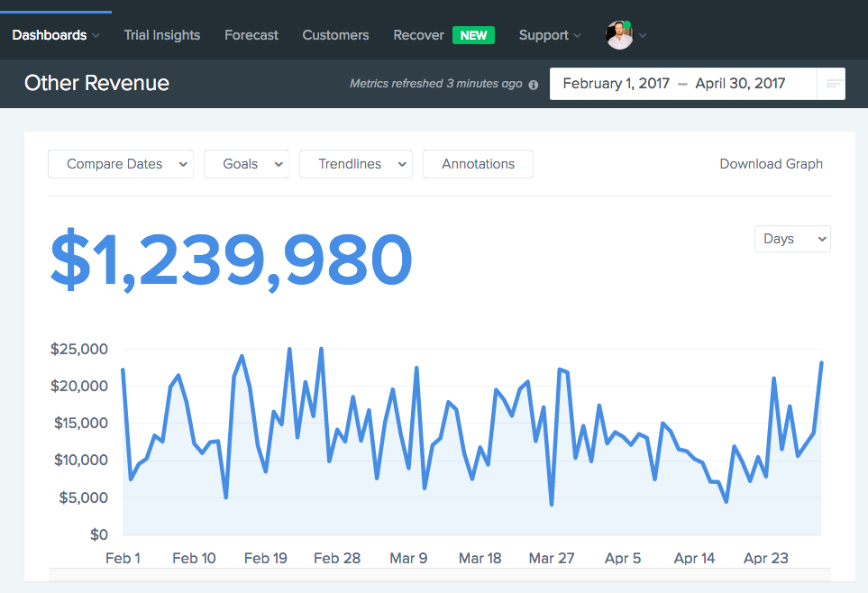Image resolution: width=868 pixels, height=593 pixels.
Task: Expand the profile avatar dropdown chevron
Action: [642, 35]
